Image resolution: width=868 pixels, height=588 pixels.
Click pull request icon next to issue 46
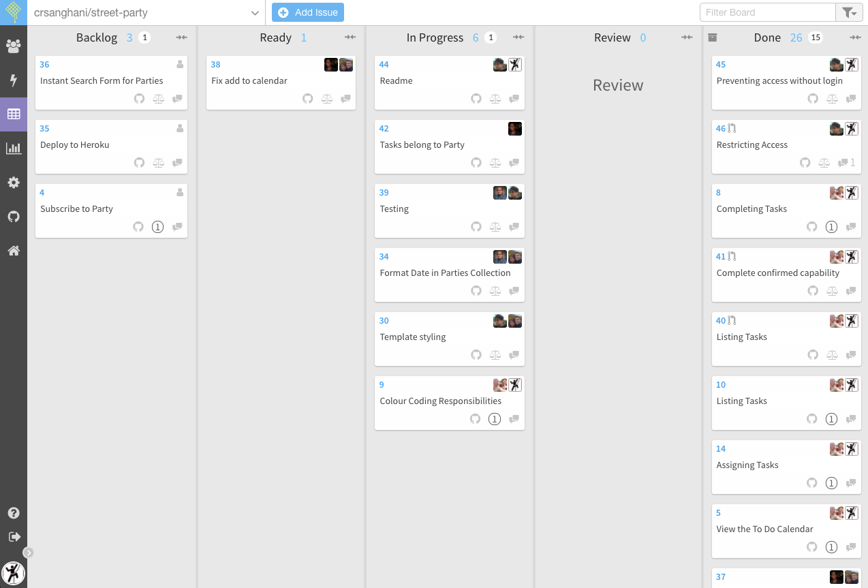point(732,128)
